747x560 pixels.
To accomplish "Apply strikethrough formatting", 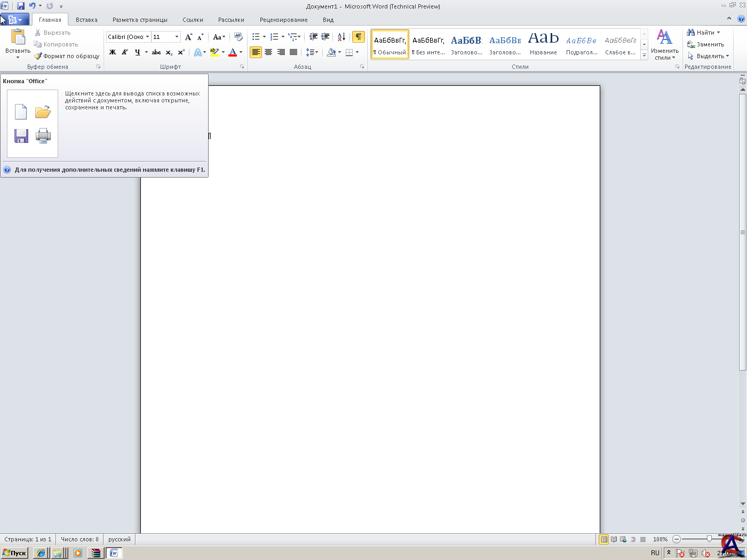I will [x=156, y=52].
